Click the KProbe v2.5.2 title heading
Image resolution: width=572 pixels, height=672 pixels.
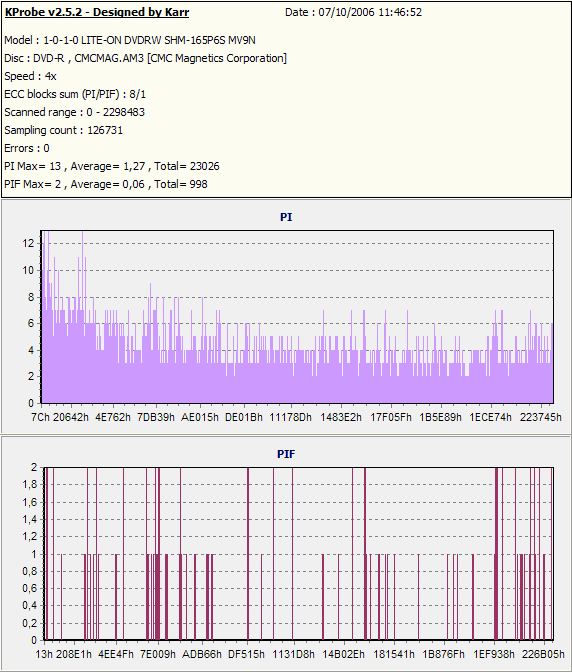coord(97,12)
